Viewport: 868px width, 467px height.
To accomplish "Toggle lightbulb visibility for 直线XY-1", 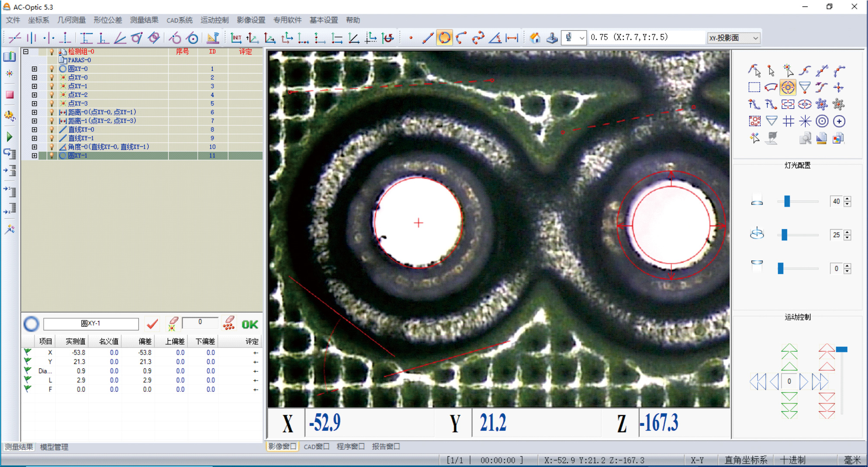I will (51, 138).
